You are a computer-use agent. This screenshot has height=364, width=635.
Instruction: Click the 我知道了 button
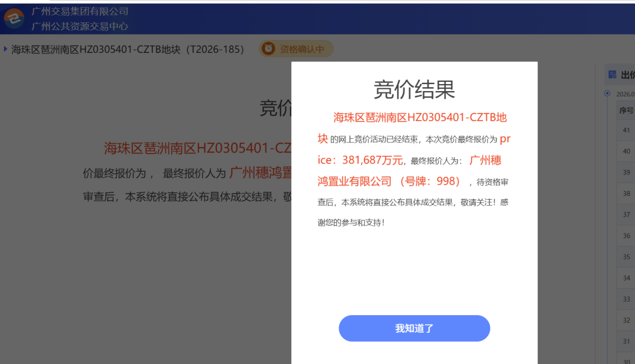[415, 328]
